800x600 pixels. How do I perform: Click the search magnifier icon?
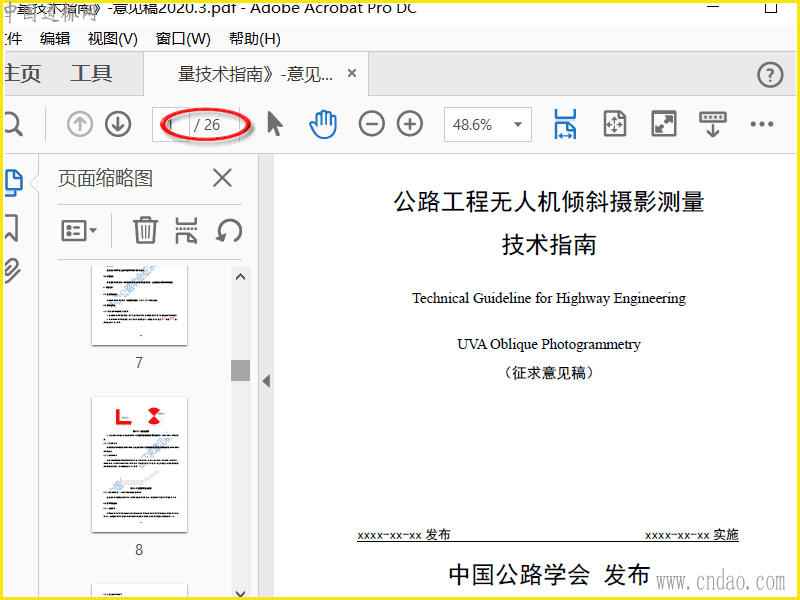tap(13, 124)
